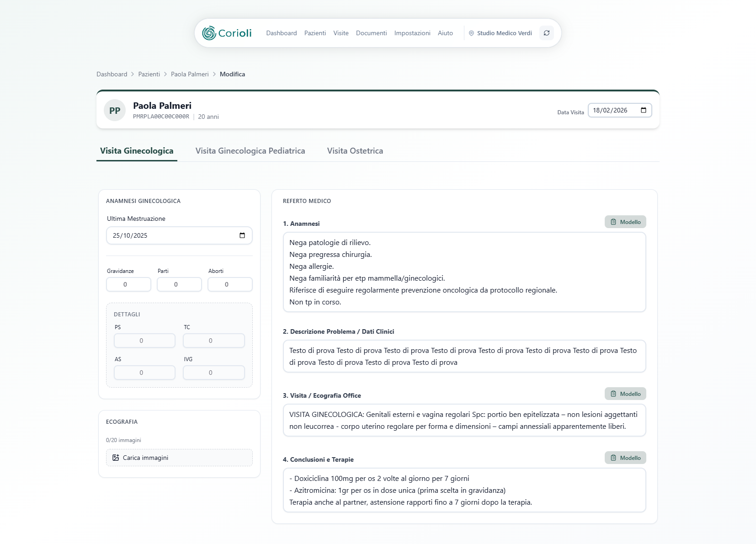
Task: Click the Gravidanze number field
Action: point(128,284)
